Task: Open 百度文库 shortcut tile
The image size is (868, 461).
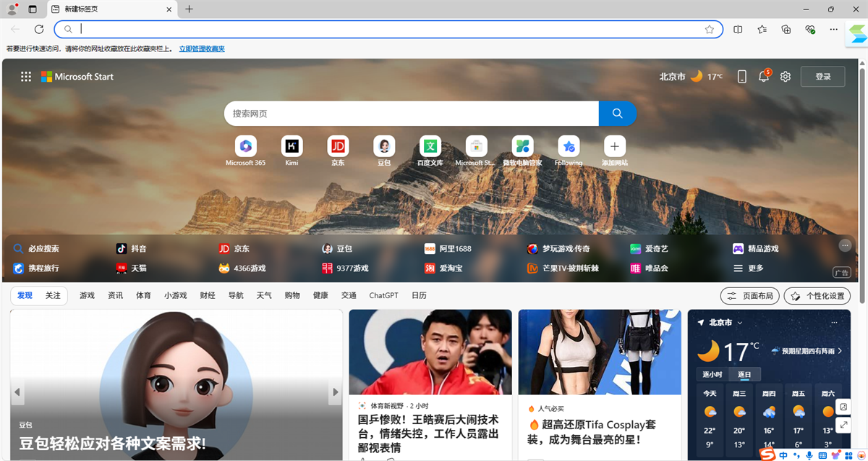Action: (x=430, y=151)
